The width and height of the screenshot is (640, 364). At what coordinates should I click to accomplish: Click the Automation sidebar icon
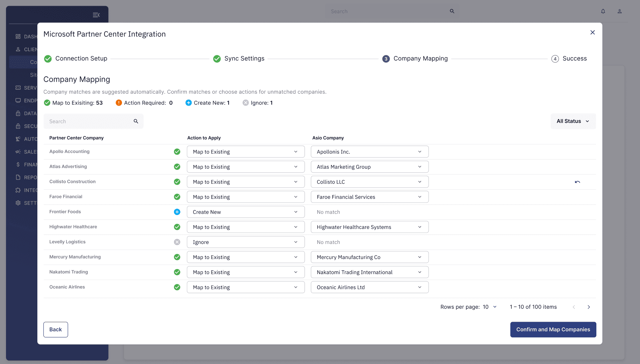tap(18, 139)
